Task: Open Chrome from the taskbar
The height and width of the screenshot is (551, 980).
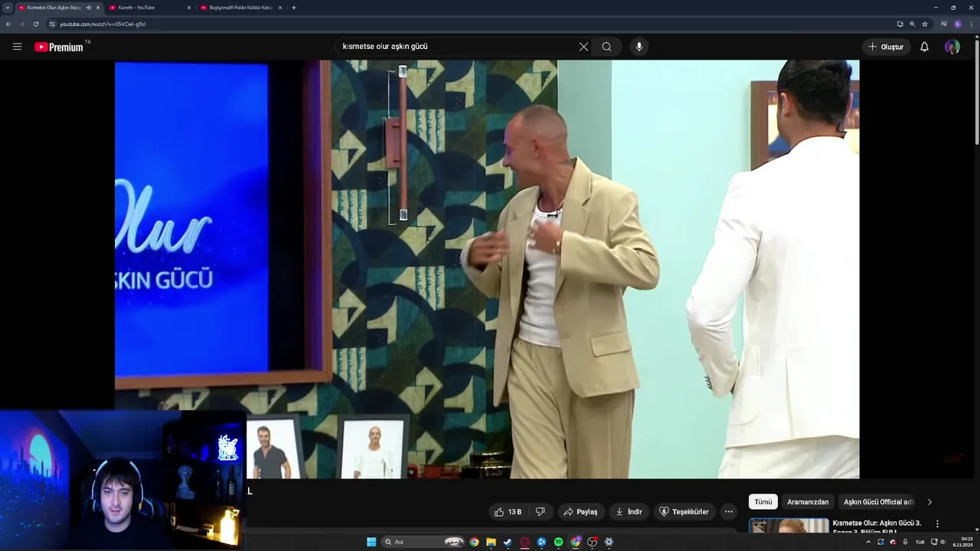Action: click(474, 542)
